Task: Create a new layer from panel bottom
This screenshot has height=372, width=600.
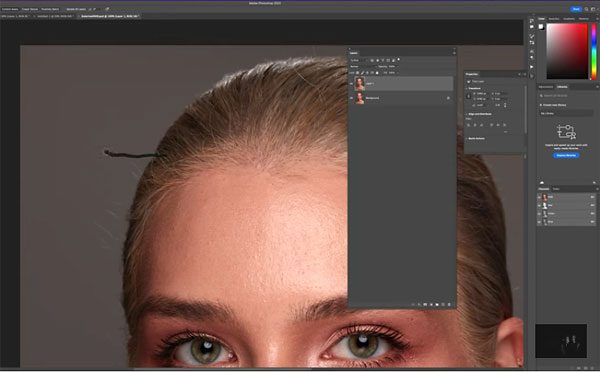Action: tap(443, 305)
